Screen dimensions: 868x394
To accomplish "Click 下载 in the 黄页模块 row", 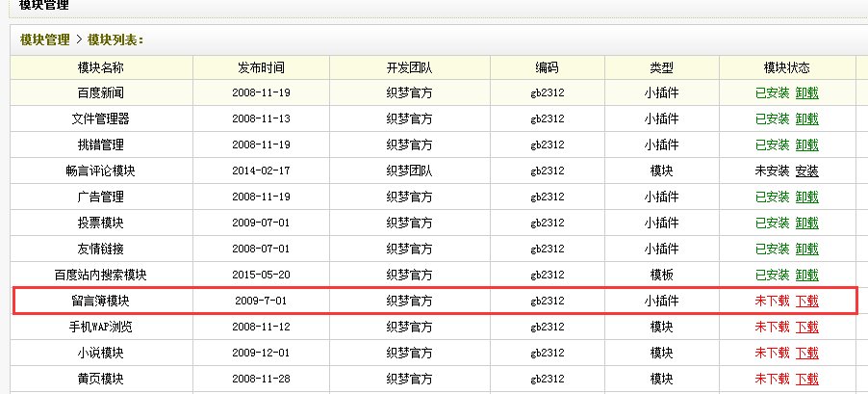I will click(x=806, y=379).
